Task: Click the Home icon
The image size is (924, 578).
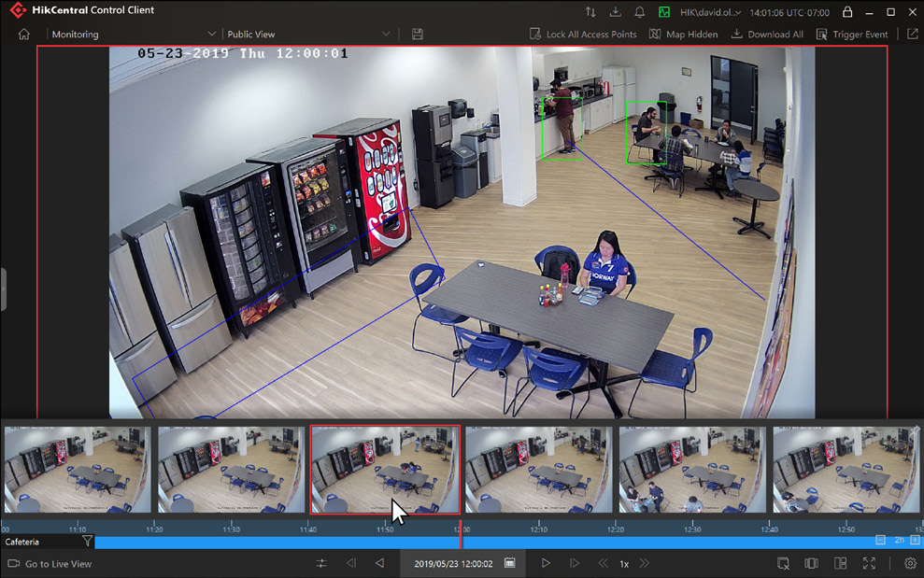Action: 24,35
